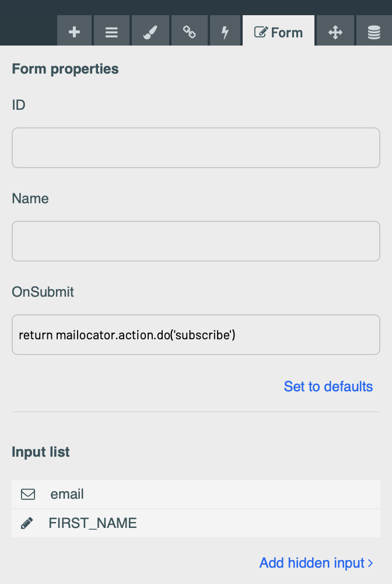Image resolution: width=392 pixels, height=584 pixels.
Task: Select the email input list item
Action: (x=196, y=494)
